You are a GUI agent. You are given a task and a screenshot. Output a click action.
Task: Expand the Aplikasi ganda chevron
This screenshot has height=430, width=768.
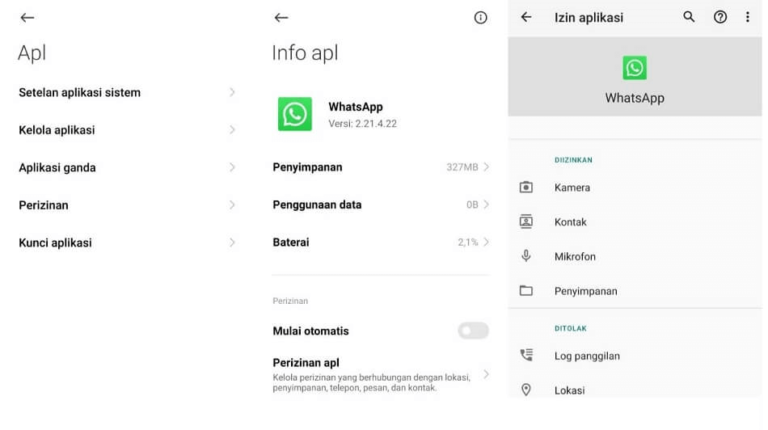232,167
